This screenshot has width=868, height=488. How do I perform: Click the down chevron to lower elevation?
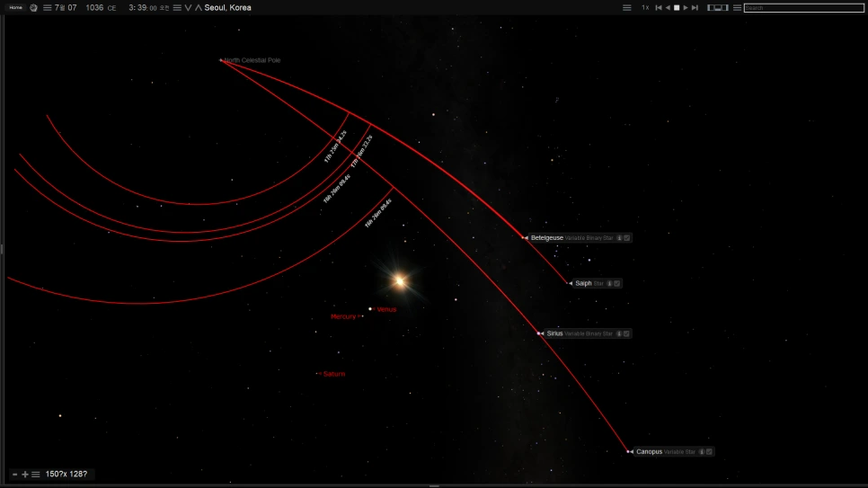click(x=188, y=8)
